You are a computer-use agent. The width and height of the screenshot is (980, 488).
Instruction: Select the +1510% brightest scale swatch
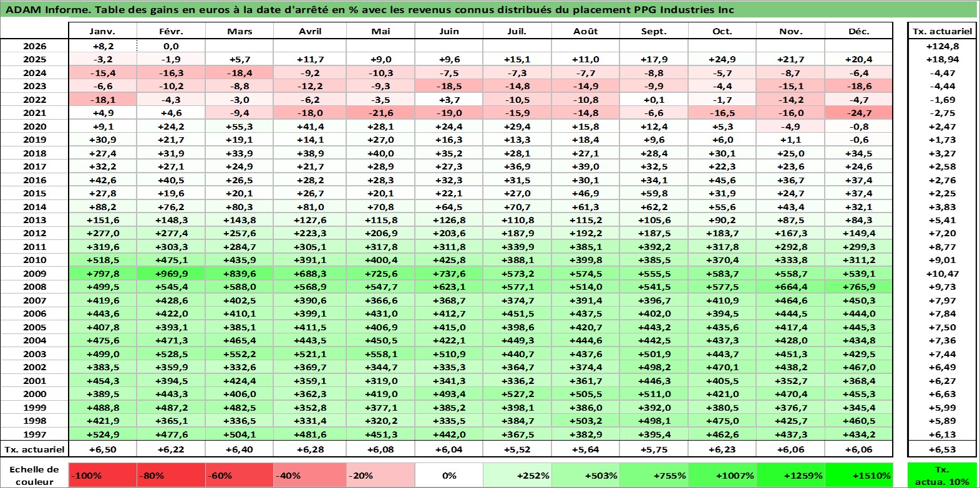click(859, 475)
